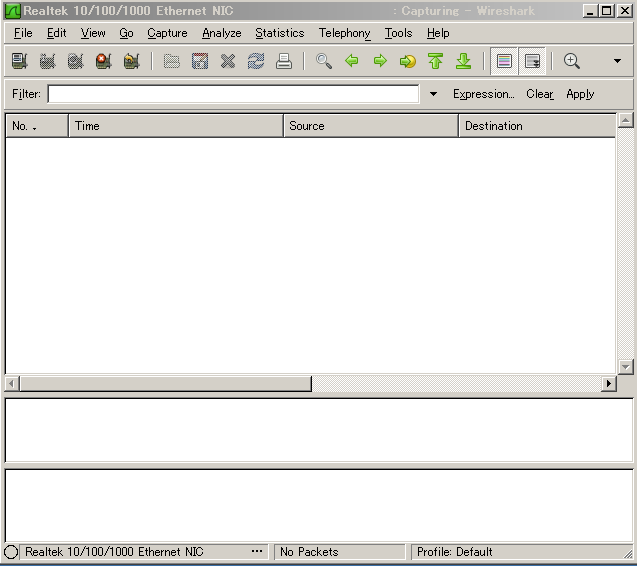Viewport: 637px width, 566px height.
Task: Sort by the Destination column header
Action: pos(537,126)
